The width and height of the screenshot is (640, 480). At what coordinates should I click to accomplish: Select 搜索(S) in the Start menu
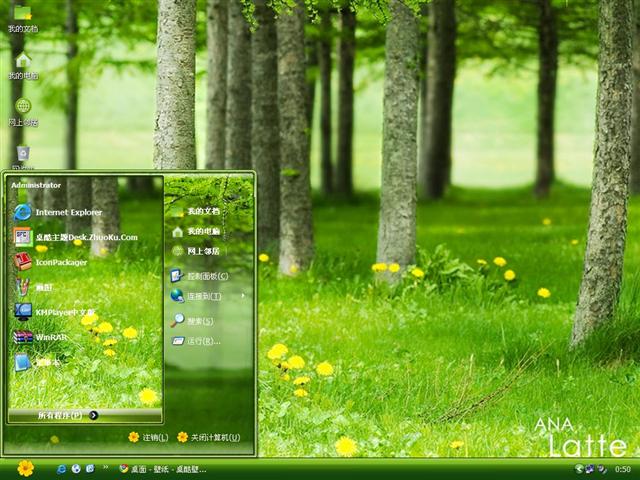point(200,321)
